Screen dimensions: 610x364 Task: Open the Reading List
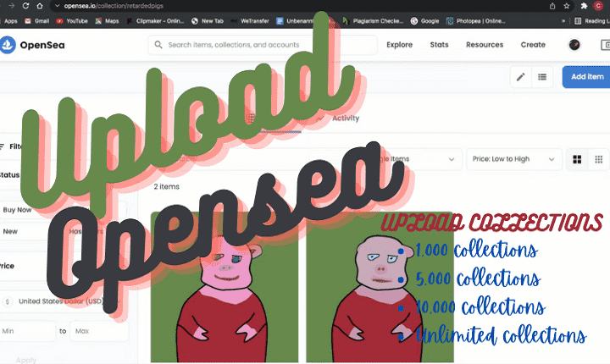pyautogui.click(x=592, y=21)
